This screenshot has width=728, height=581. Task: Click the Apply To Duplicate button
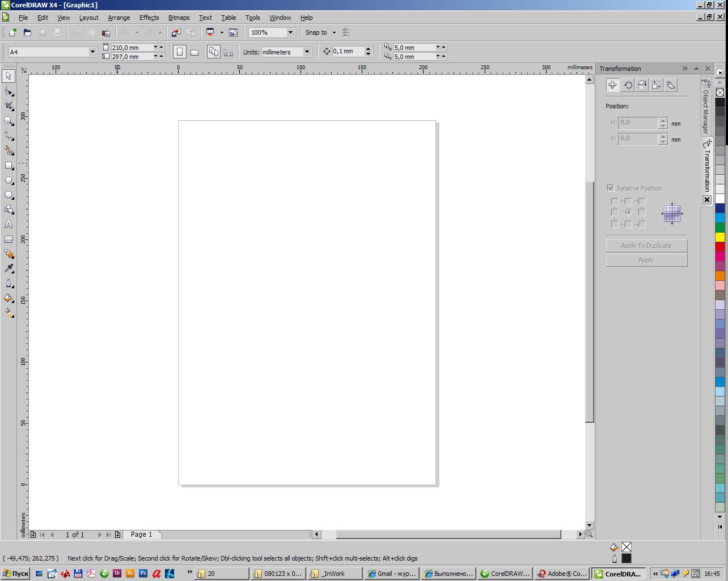646,246
